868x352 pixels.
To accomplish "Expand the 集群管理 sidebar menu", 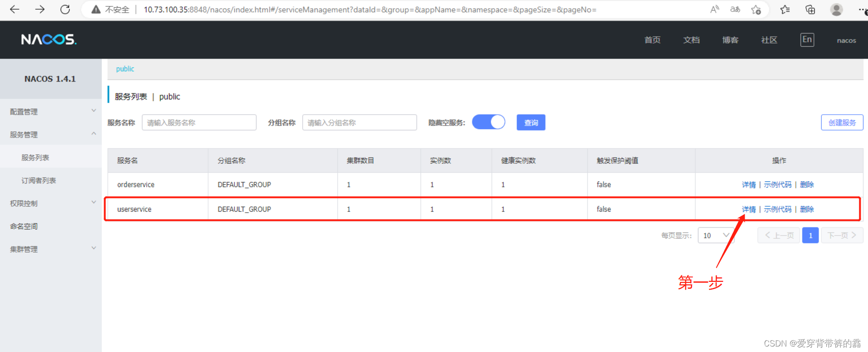I will [x=50, y=249].
